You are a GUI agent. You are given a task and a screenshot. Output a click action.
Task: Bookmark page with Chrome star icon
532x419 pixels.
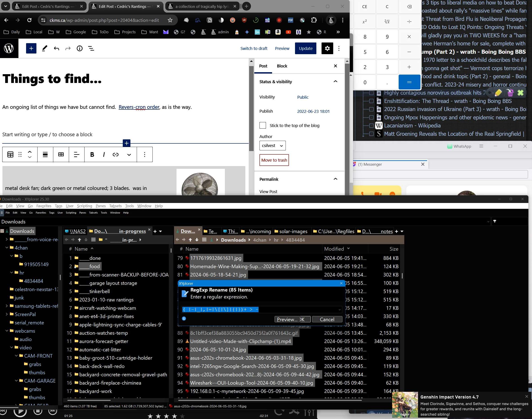click(170, 20)
